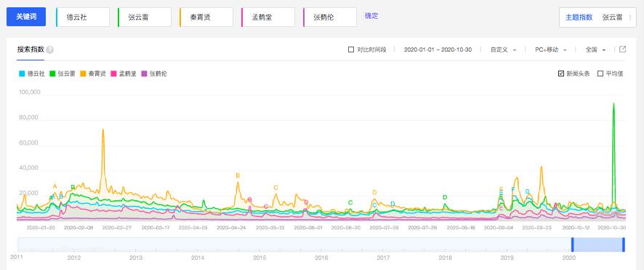Toggle 孟鹤堂 legend series
The height and width of the screenshot is (270, 644).
124,74
